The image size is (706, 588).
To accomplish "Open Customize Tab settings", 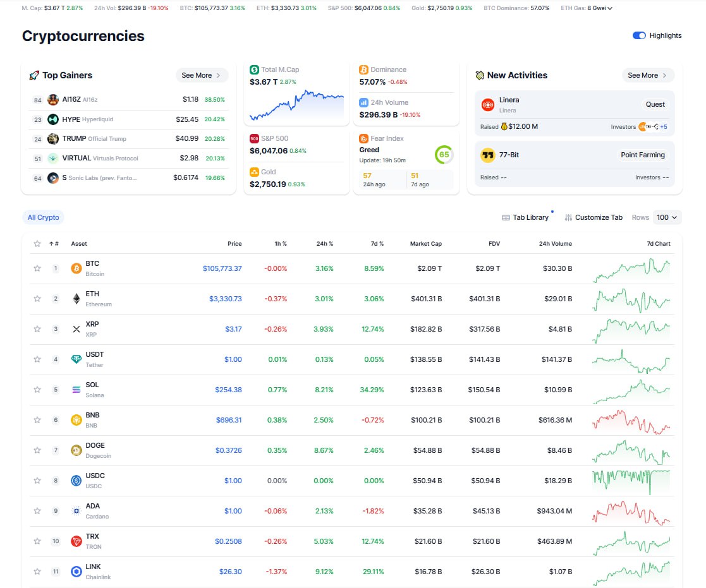I will pyautogui.click(x=593, y=218).
